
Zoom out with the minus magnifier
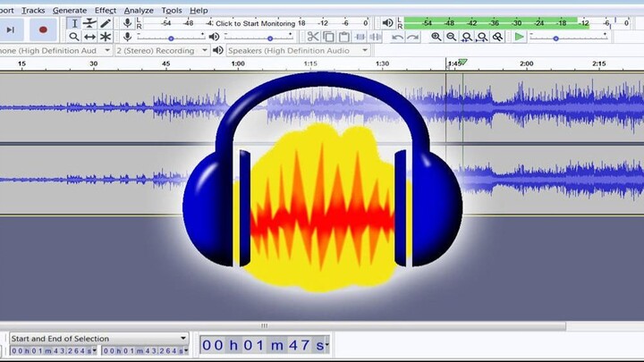point(452,37)
